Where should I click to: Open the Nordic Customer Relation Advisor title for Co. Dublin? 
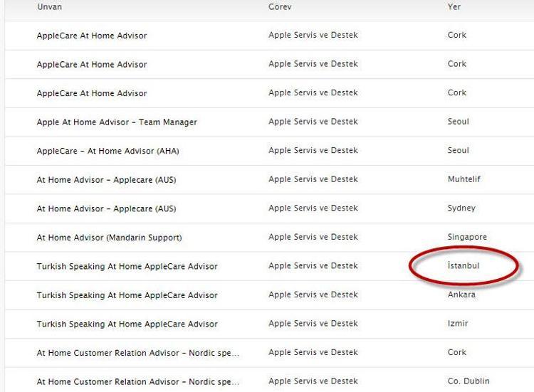coord(137,382)
